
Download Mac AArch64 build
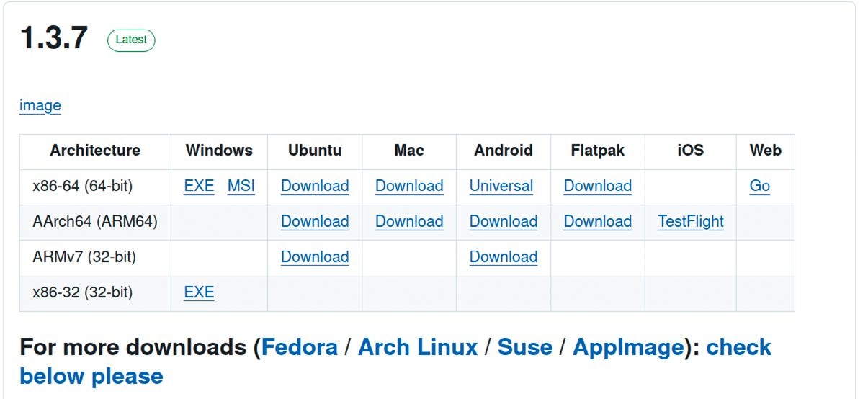click(x=409, y=221)
